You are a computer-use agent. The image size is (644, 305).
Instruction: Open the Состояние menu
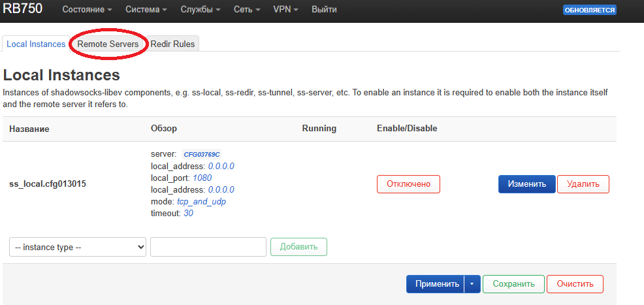[x=87, y=10]
